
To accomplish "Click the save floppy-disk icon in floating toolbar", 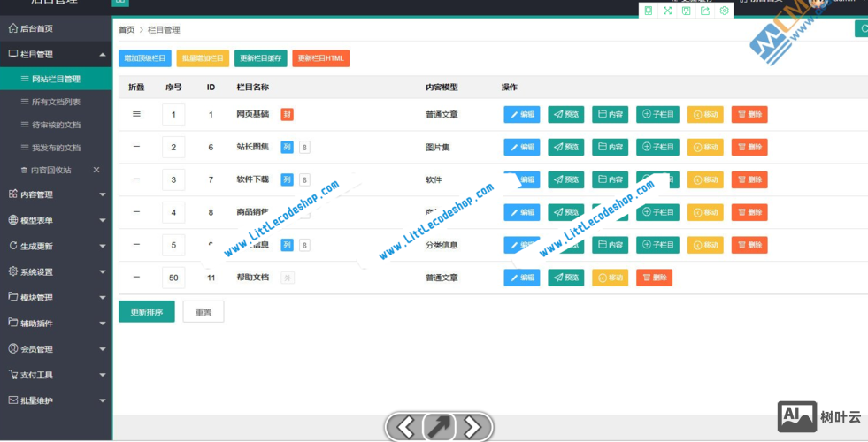I will 686,11.
